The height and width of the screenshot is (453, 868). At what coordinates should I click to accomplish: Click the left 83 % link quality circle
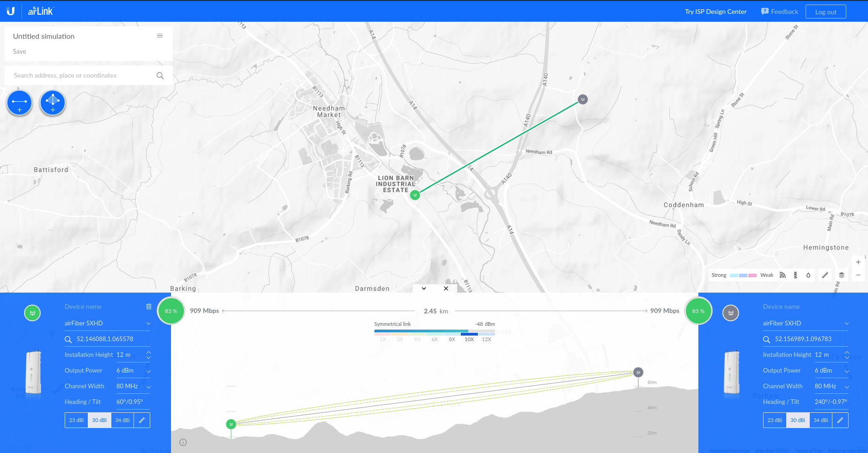point(171,311)
